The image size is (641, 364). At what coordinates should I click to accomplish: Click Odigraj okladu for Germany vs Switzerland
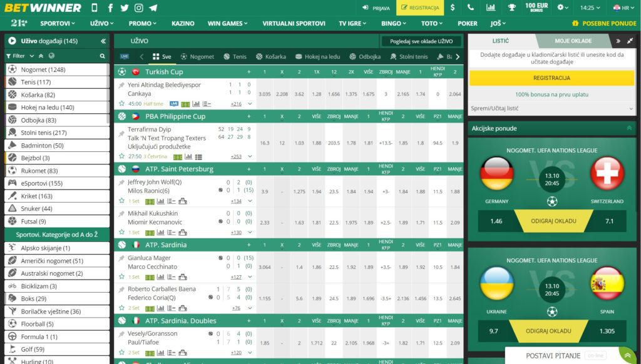point(553,221)
